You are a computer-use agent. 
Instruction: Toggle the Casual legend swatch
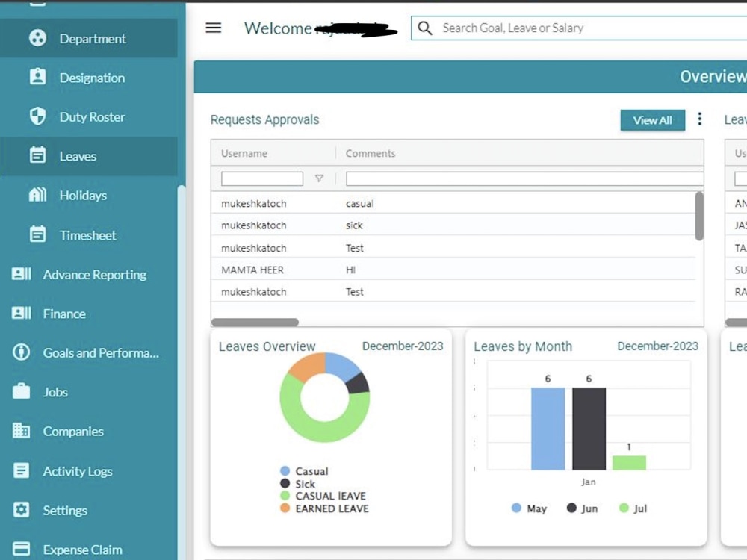(x=285, y=471)
